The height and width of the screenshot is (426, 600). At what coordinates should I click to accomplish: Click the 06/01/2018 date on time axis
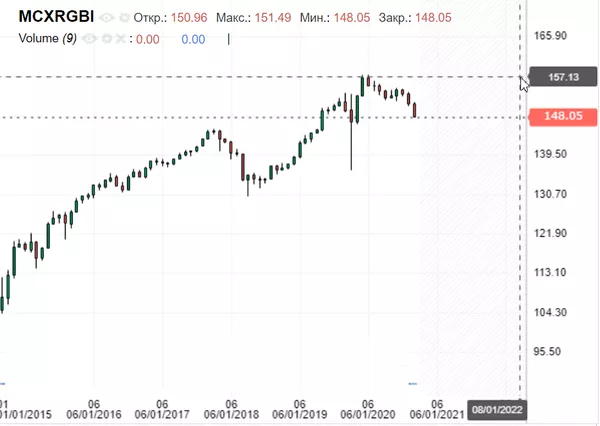[x=231, y=414]
